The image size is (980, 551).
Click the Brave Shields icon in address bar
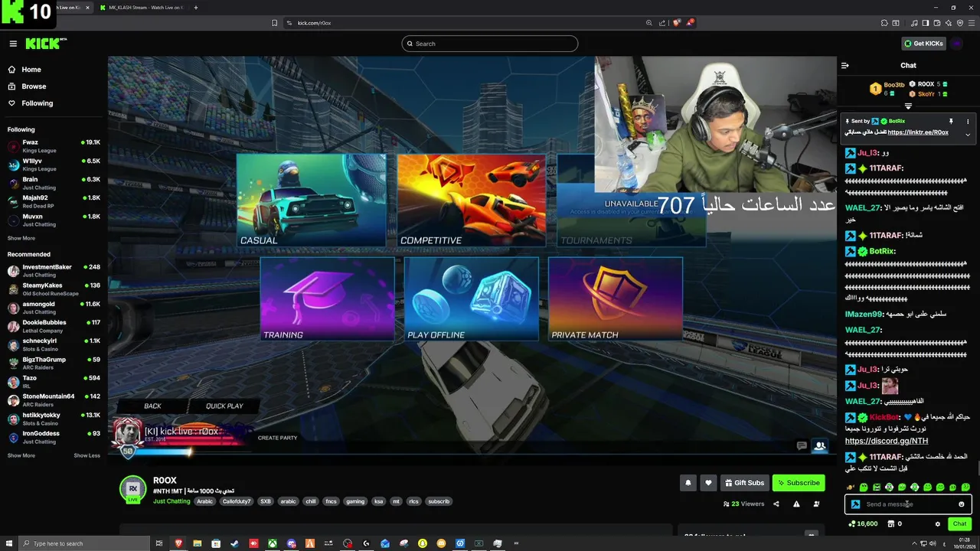[677, 23]
